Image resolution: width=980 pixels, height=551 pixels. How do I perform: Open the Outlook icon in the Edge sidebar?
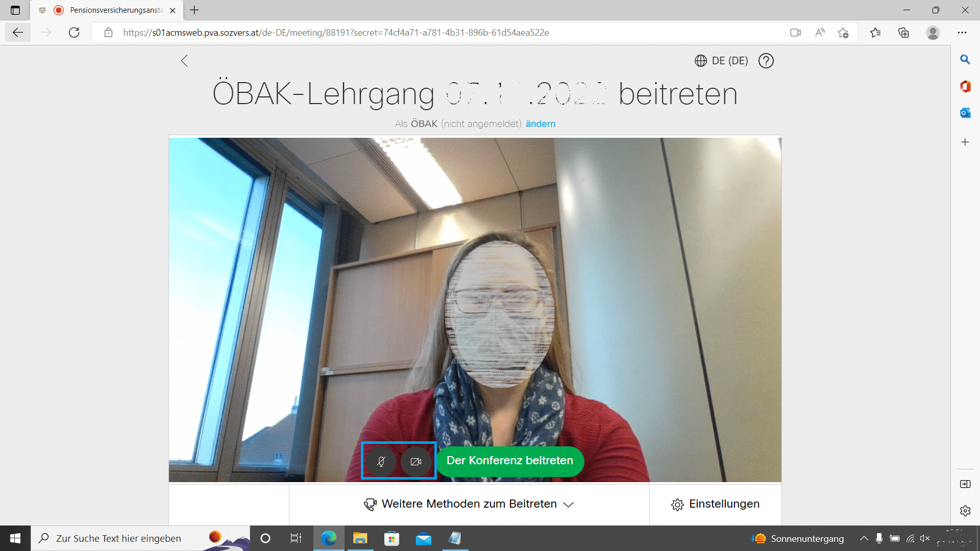click(965, 113)
